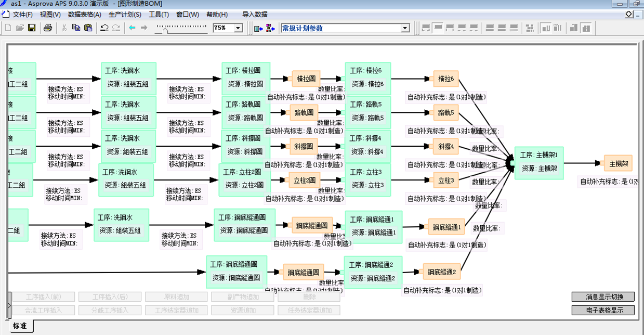Click the Copy icon in toolbar
Image resolution: width=644 pixels, height=335 pixels.
[x=76, y=28]
